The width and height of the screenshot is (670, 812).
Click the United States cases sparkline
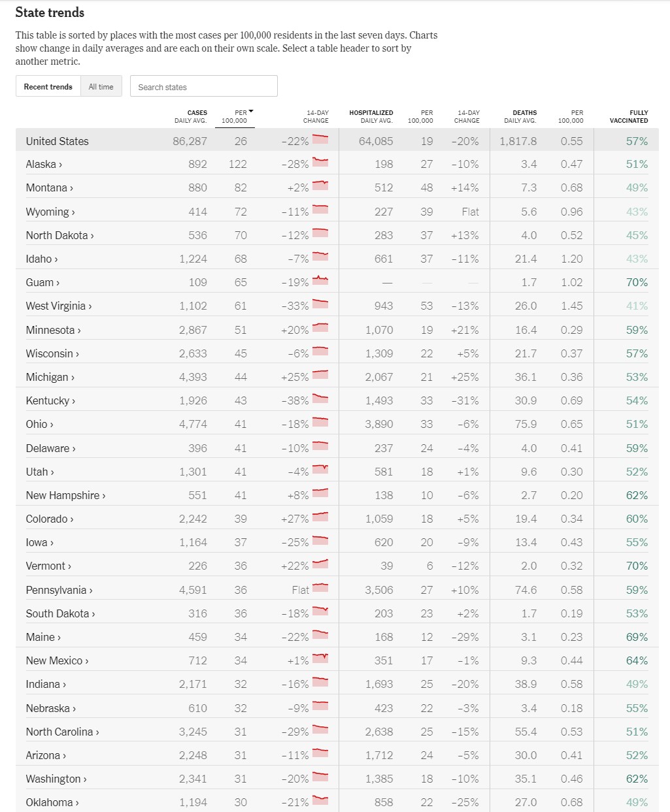click(x=320, y=138)
